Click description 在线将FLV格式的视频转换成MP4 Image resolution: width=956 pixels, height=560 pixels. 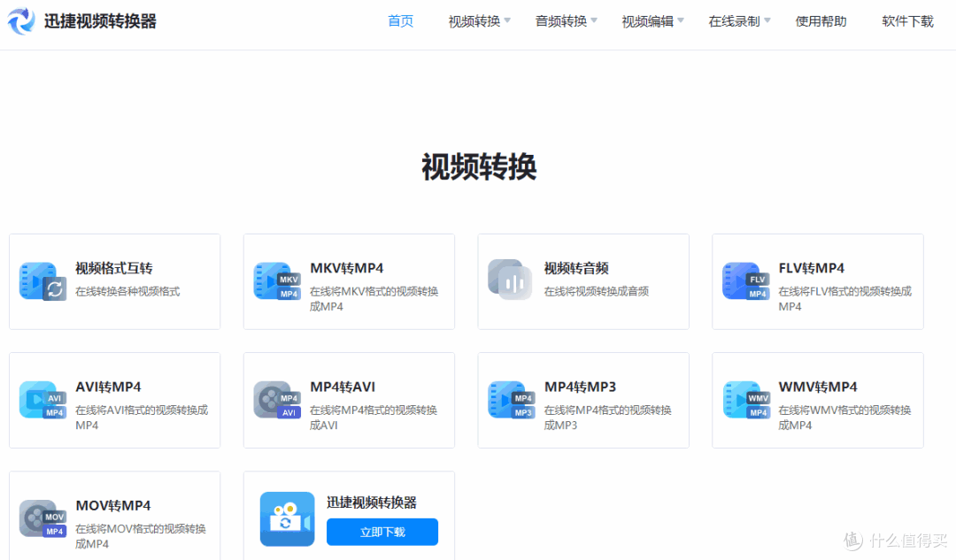point(845,299)
